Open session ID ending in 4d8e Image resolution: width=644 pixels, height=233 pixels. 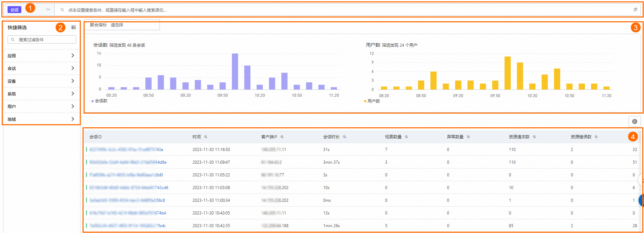click(128, 162)
